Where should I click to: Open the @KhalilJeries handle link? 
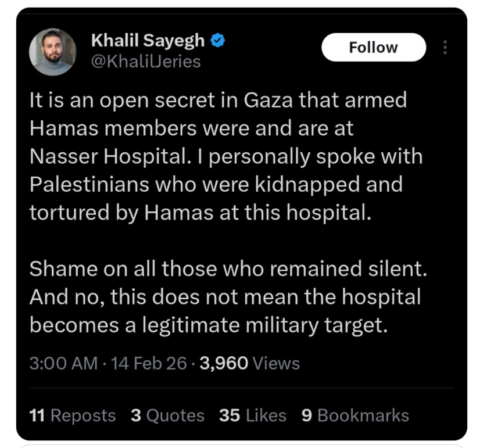(146, 61)
